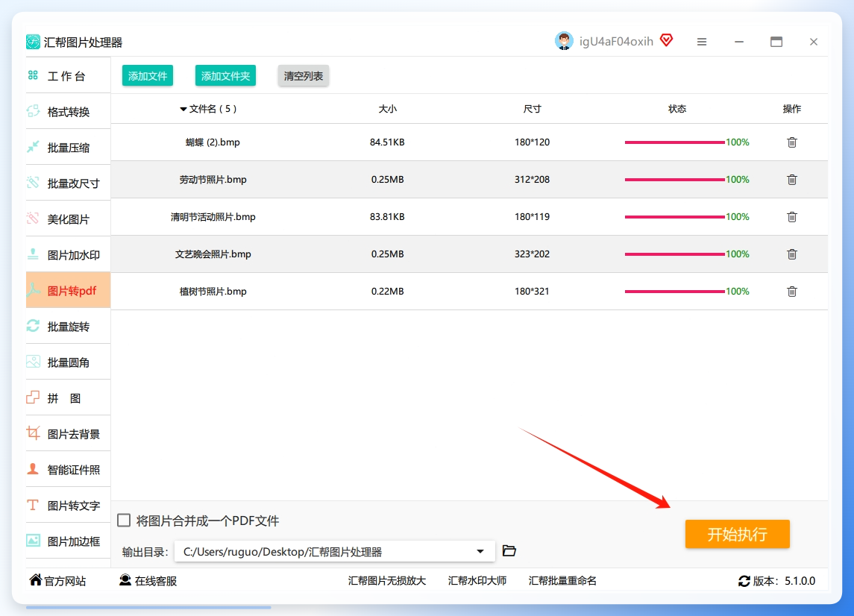Select file name 植树节照片.bmp

[213, 292]
